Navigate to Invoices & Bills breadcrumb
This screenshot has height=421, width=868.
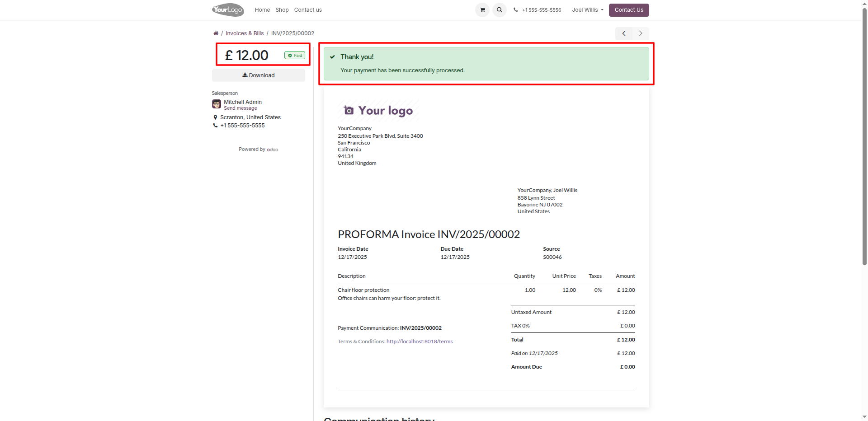point(245,33)
